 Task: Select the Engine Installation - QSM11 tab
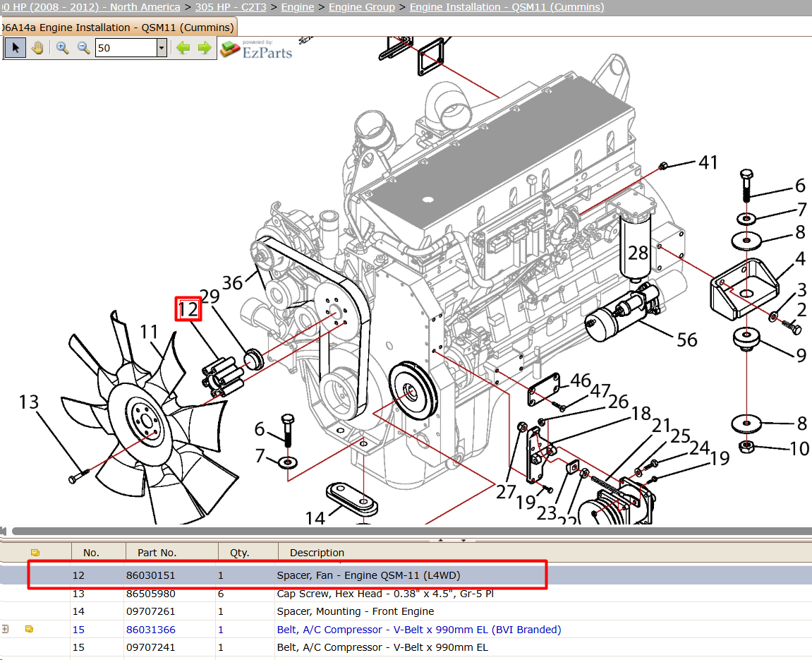(119, 28)
